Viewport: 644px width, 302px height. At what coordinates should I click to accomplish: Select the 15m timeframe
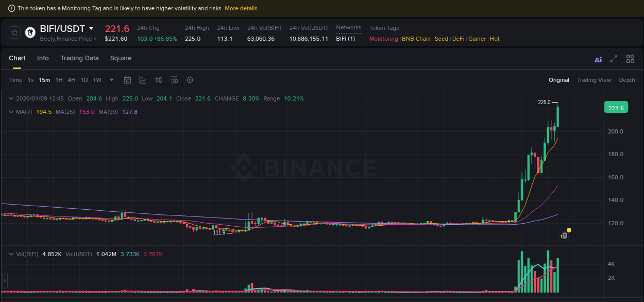click(44, 80)
